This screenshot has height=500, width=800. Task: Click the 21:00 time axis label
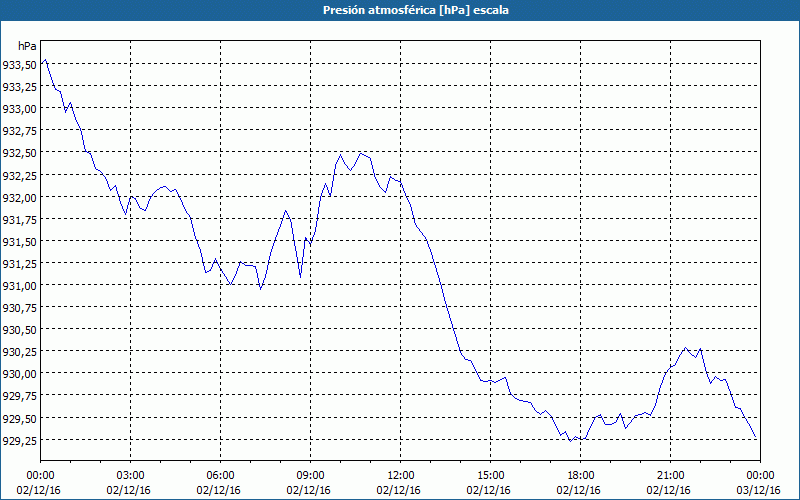click(670, 476)
